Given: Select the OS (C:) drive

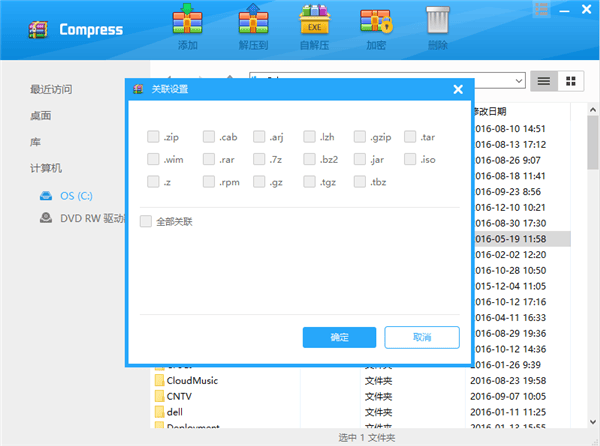Looking at the screenshot, I should [x=75, y=195].
